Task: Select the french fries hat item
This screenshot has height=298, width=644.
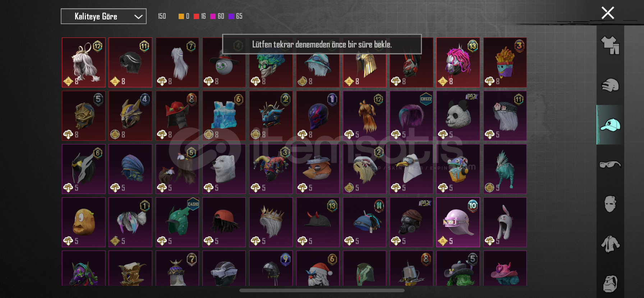Action: 505,62
